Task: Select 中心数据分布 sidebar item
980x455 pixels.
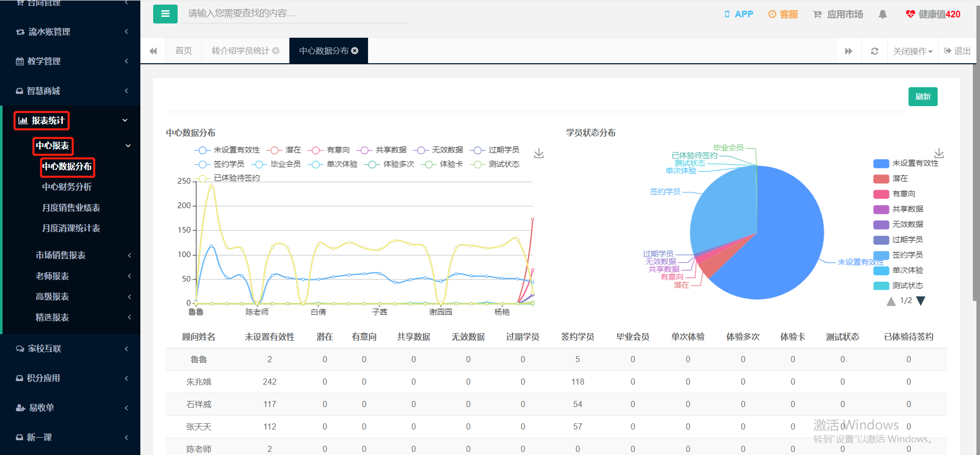Action: pyautogui.click(x=67, y=167)
